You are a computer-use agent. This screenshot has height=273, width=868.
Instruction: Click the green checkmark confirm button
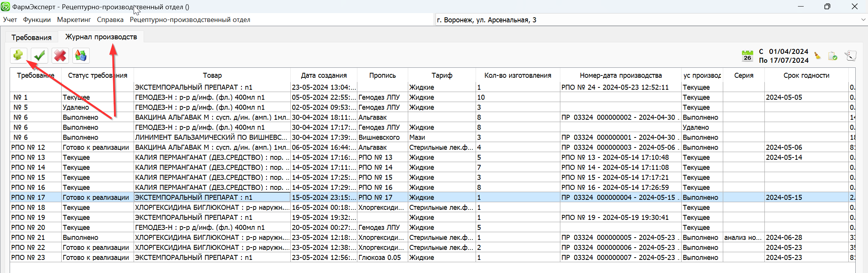coord(39,55)
